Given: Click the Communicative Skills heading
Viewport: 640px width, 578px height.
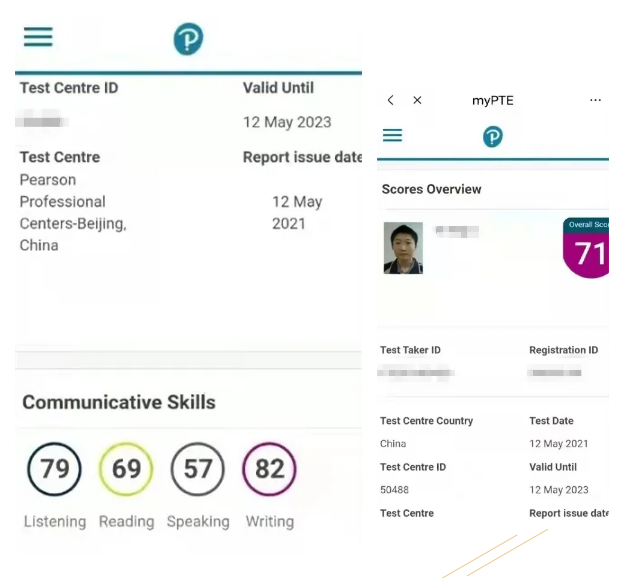Looking at the screenshot, I should pos(119,402).
